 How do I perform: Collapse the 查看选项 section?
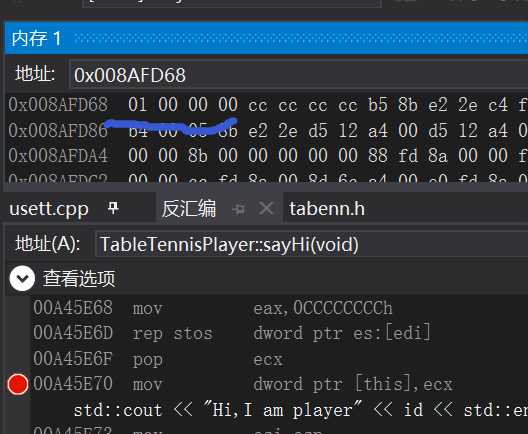22,278
